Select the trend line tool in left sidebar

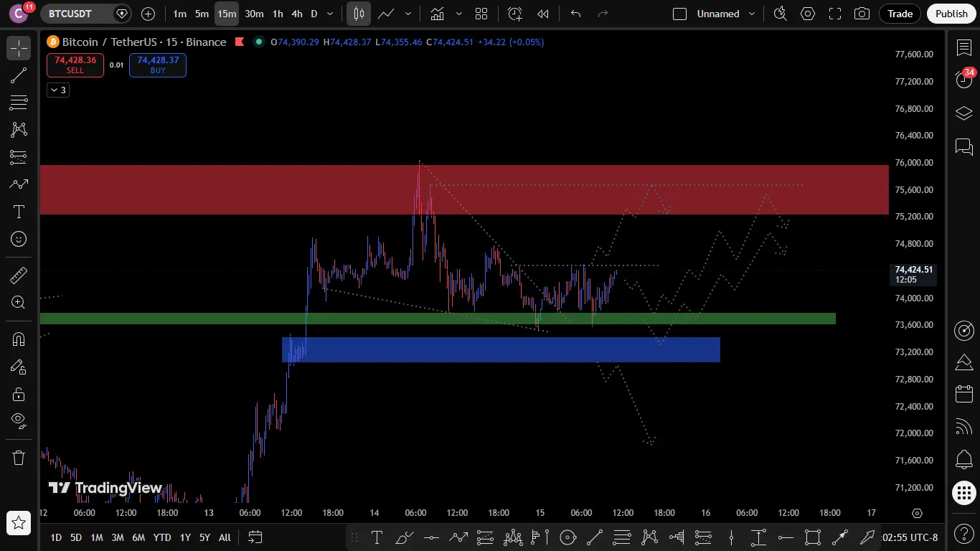19,75
